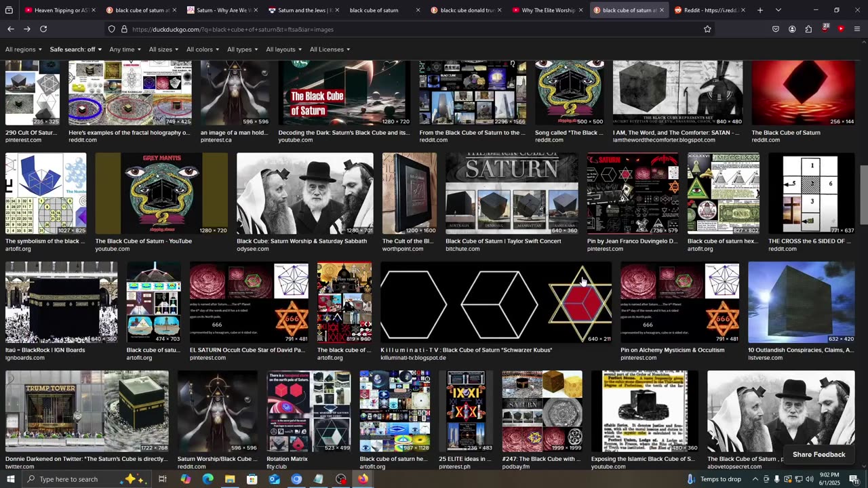Open the Firefox View icon left of tabs
Image resolution: width=868 pixels, height=488 pixels.
[9, 10]
